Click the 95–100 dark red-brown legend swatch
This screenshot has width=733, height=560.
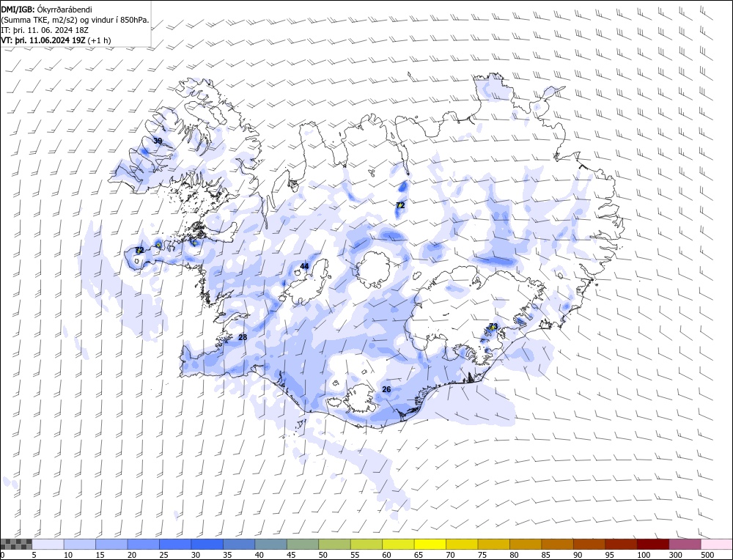click(621, 544)
